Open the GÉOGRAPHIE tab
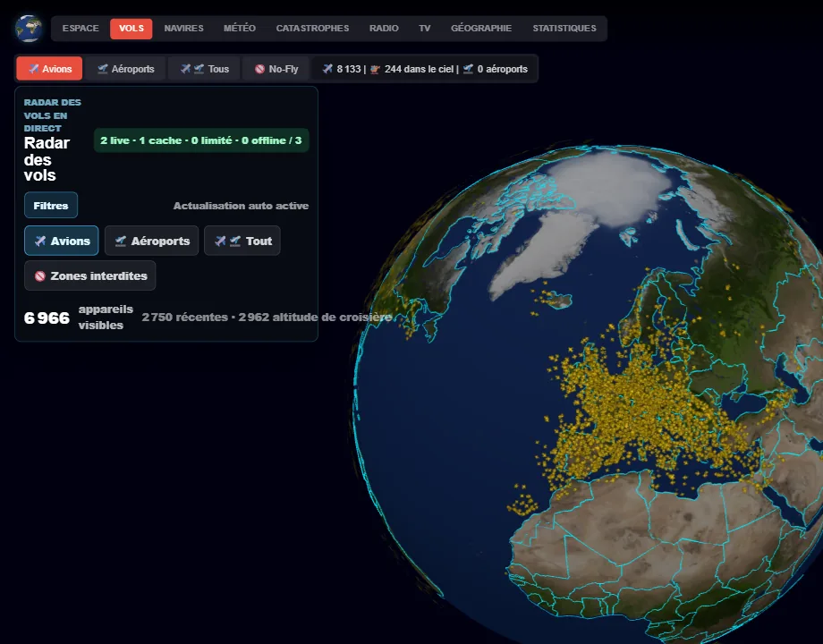 click(480, 29)
